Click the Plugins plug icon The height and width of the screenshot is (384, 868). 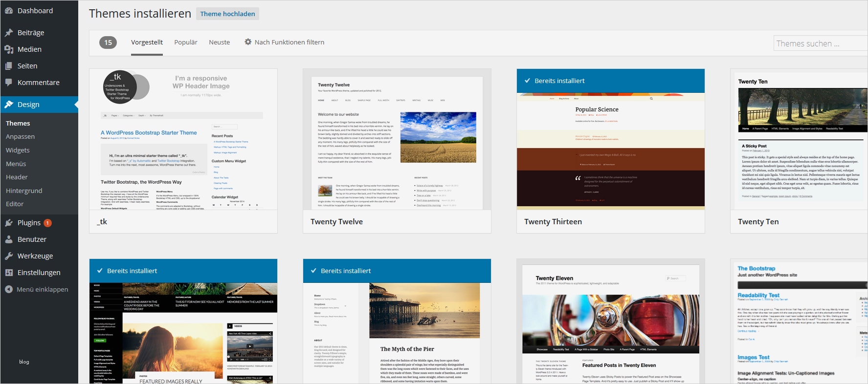pos(9,223)
